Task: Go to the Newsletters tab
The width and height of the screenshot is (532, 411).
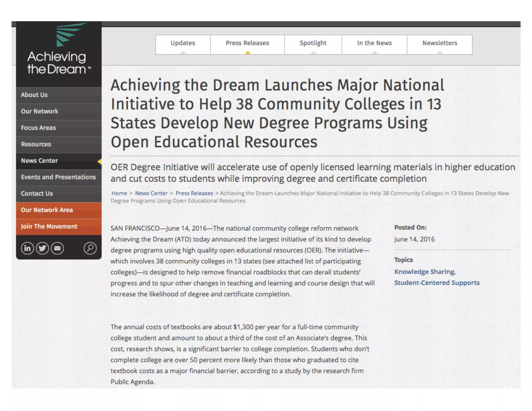Action: tap(440, 43)
